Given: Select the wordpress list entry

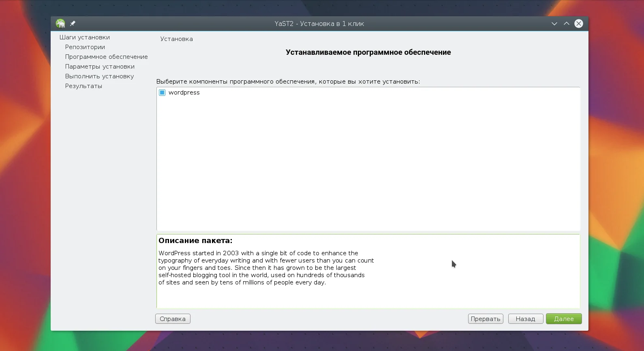Looking at the screenshot, I should [x=184, y=93].
